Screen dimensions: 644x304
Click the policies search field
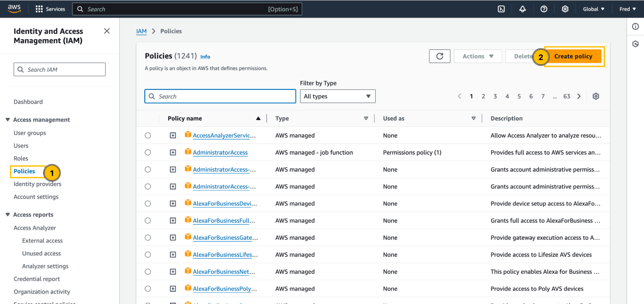pyautogui.click(x=220, y=96)
